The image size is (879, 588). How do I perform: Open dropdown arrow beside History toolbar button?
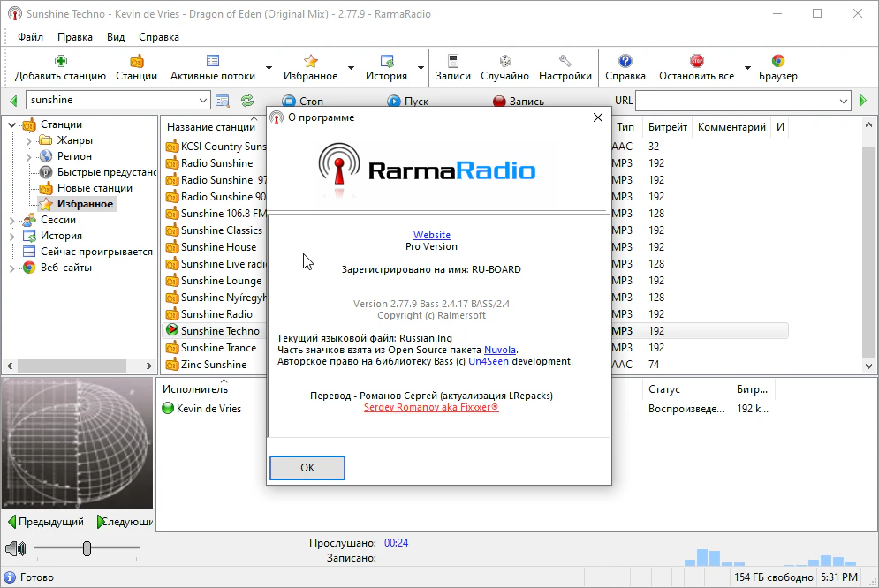[421, 68]
